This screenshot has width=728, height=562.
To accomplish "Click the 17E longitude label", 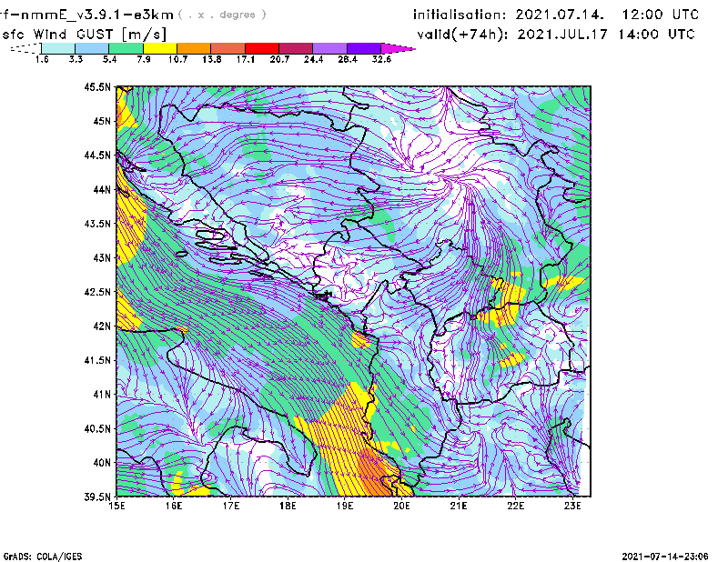I will pos(231,506).
